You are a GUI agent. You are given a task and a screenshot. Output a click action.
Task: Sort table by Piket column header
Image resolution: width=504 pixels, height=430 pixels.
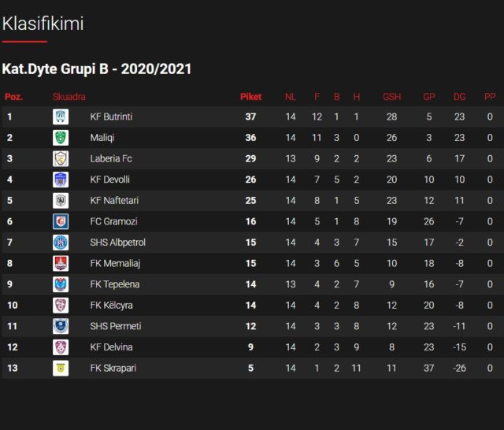tap(250, 97)
